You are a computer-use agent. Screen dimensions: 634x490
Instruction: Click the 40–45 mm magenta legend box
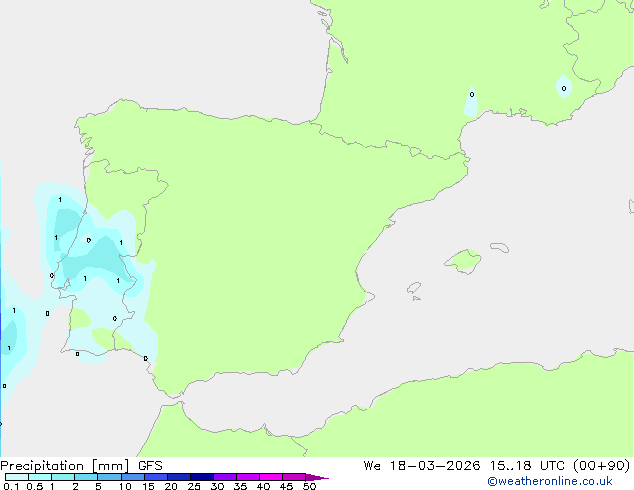click(x=271, y=477)
